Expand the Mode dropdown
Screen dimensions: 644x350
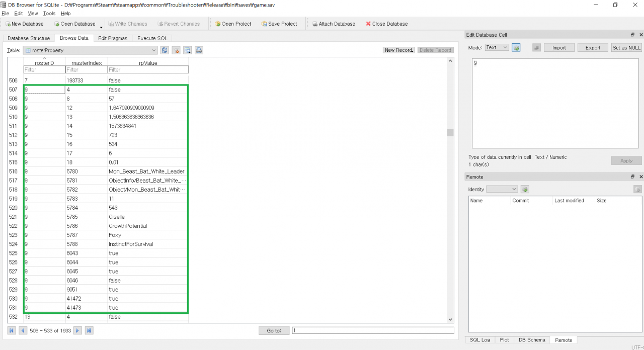coord(497,48)
